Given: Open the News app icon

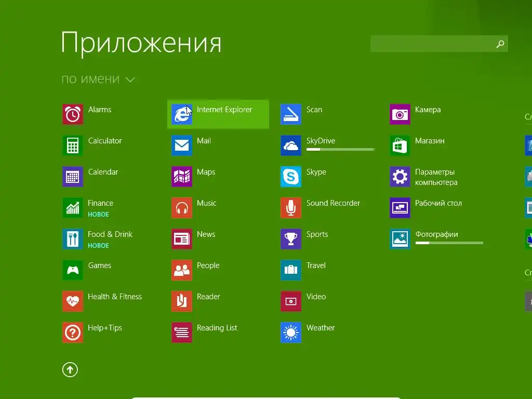Looking at the screenshot, I should pyautogui.click(x=182, y=239).
